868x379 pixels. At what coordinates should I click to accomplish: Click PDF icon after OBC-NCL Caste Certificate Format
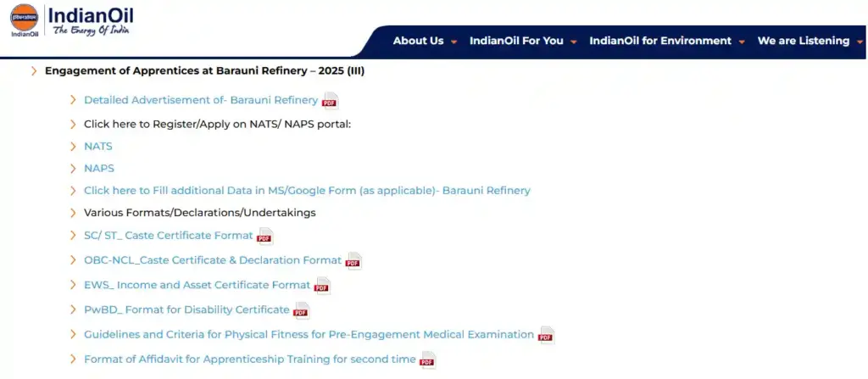[x=353, y=261]
